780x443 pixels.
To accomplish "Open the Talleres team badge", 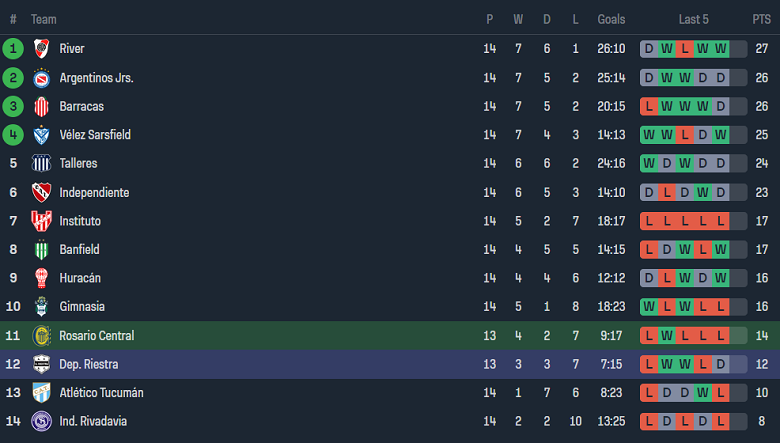I will tap(41, 164).
